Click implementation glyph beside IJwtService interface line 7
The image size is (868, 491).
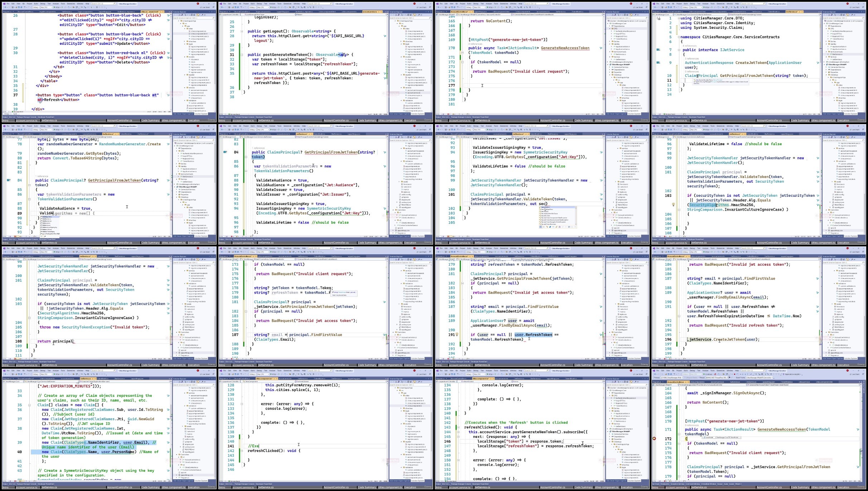pyautogui.click(x=658, y=50)
